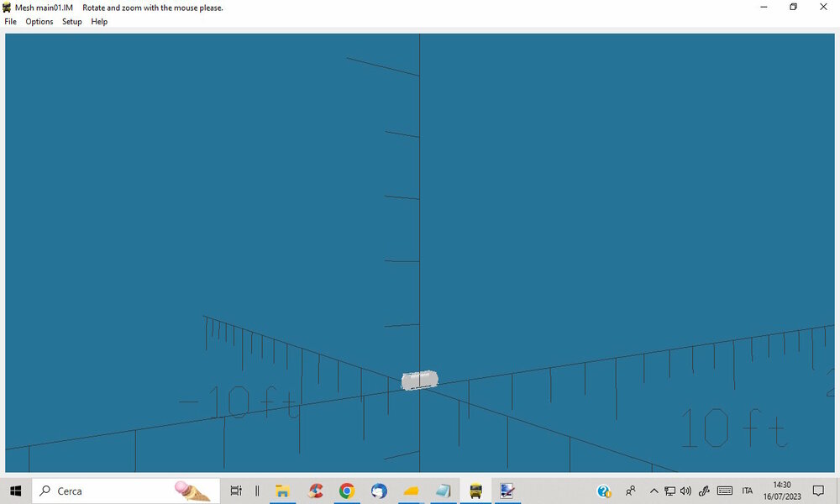The width and height of the screenshot is (840, 504).
Task: Open the clock showing 14:30
Action: 782,491
